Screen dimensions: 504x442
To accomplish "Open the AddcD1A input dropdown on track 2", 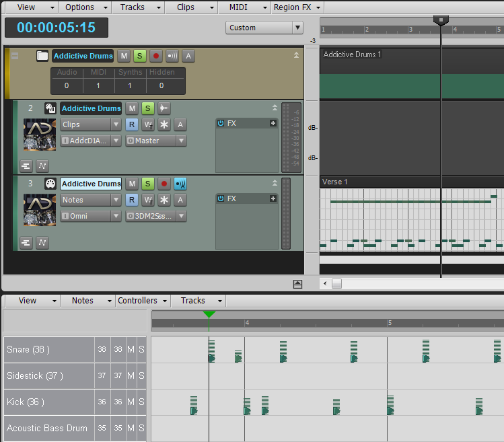I will click(x=91, y=141).
